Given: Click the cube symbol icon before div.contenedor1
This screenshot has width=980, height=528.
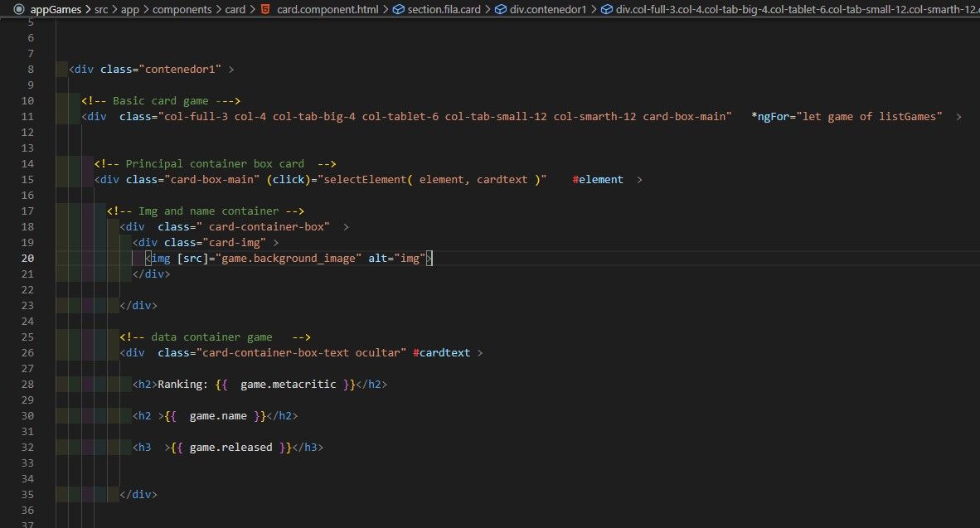Looking at the screenshot, I should (501, 9).
